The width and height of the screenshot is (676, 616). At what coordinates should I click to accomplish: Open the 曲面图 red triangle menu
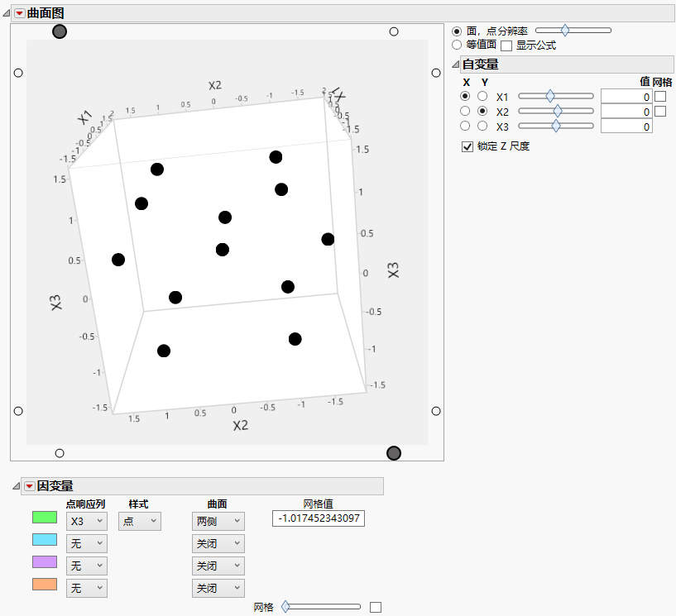click(x=22, y=12)
